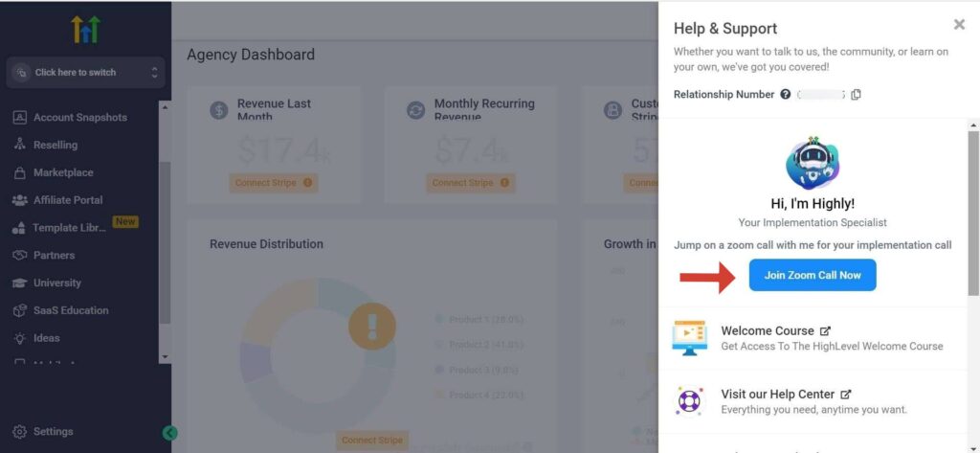Open Template Library in sidebar
Viewport: 980px width, 453px height.
[68, 228]
